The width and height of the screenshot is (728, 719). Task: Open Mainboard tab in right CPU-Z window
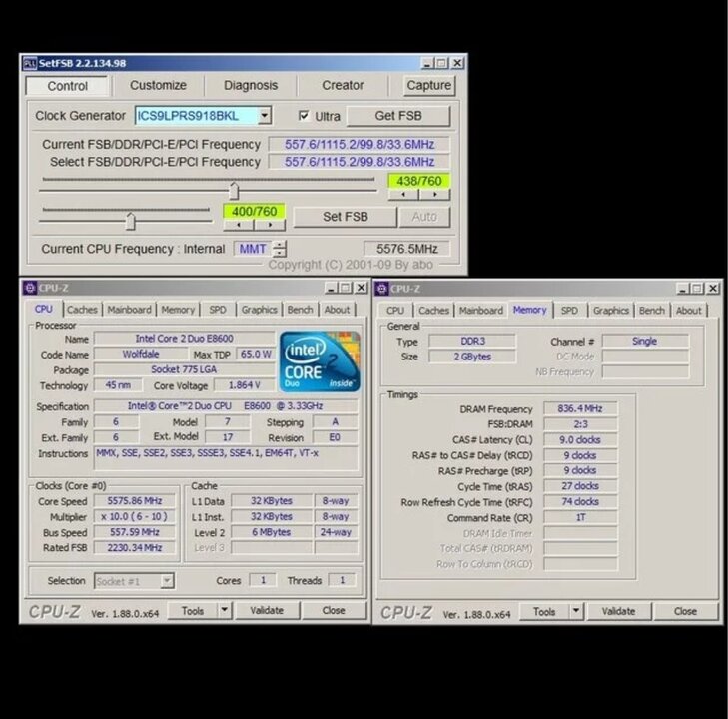481,311
